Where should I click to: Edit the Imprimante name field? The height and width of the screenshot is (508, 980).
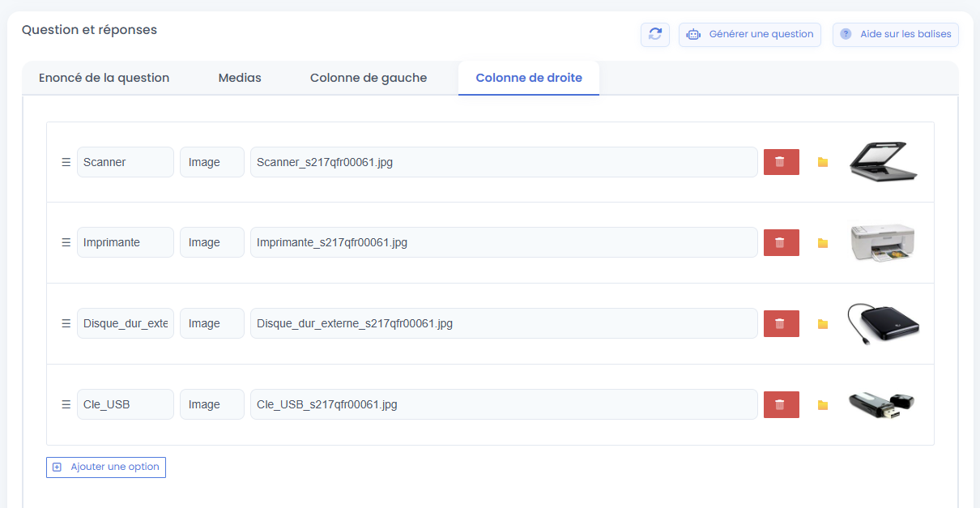tap(126, 242)
